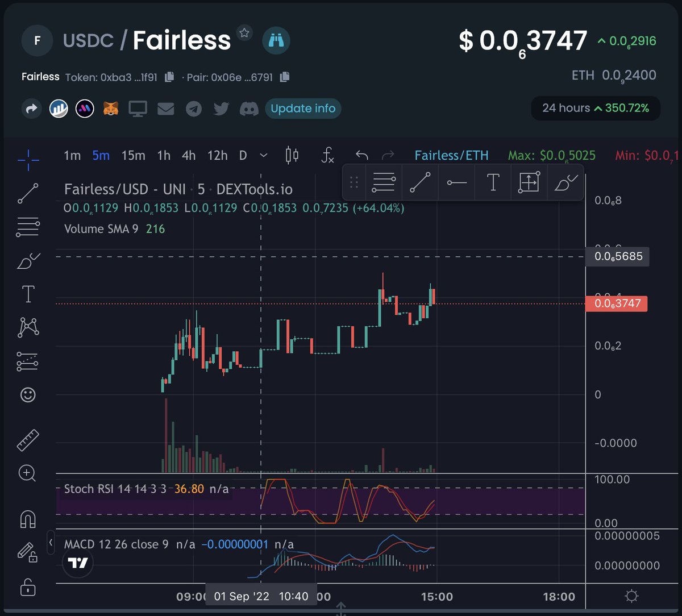This screenshot has width=682, height=616.
Task: Select the 5m timeframe
Action: [x=101, y=155]
